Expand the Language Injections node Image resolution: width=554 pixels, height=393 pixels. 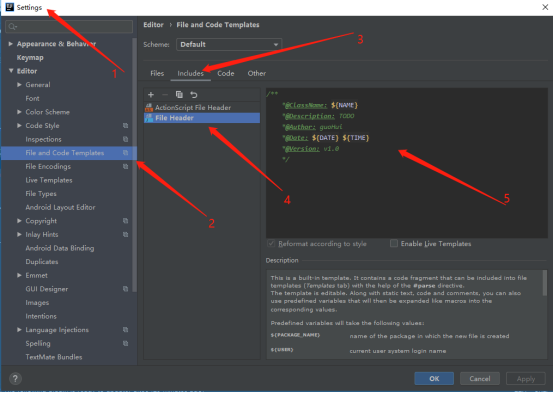point(19,330)
